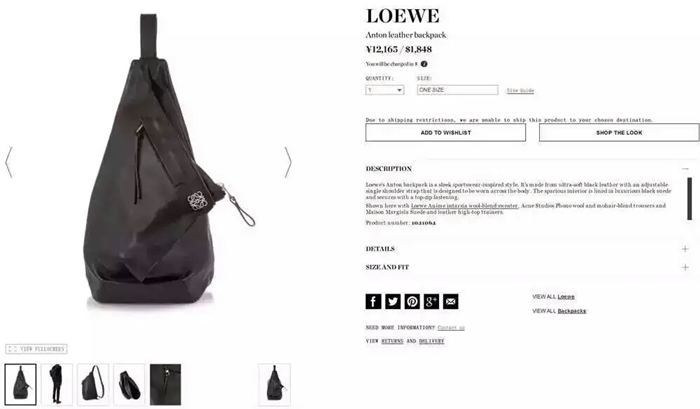
Task: Click the description scrollbar
Action: [689, 199]
